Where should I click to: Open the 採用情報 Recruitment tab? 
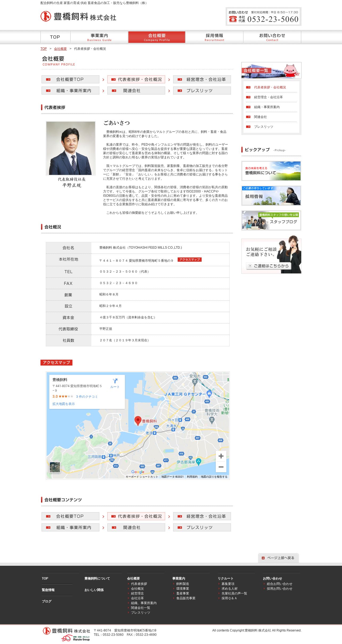214,37
